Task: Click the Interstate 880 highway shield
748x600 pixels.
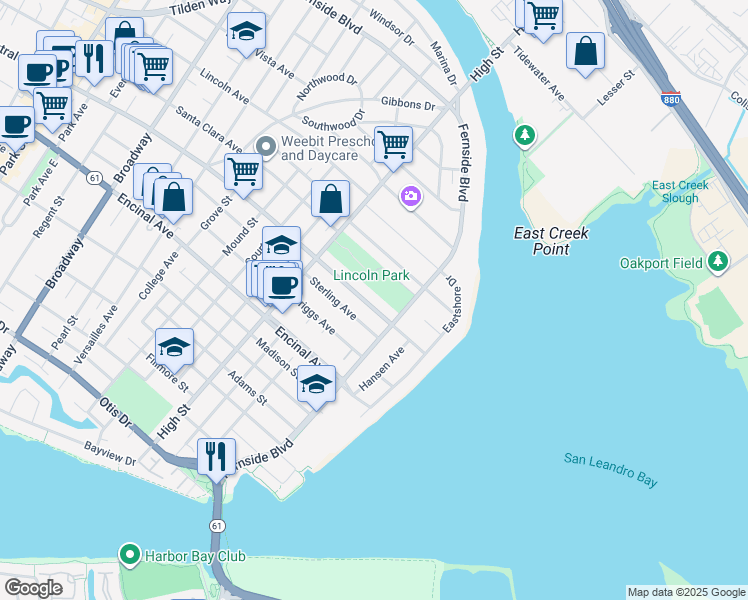Action: 671,98
